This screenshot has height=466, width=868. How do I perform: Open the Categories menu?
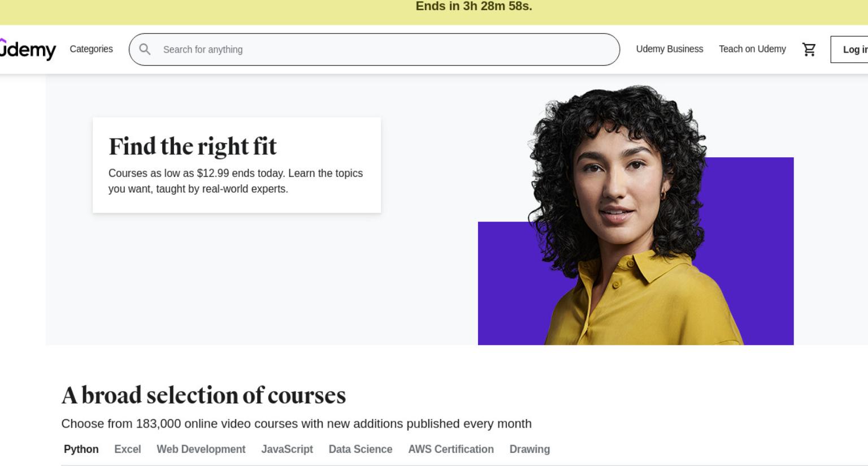(x=91, y=49)
